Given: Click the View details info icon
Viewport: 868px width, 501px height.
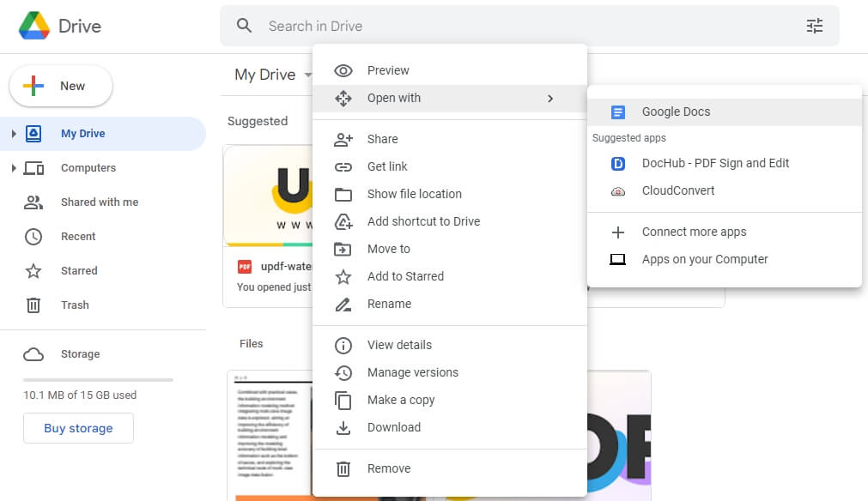Looking at the screenshot, I should pos(343,346).
